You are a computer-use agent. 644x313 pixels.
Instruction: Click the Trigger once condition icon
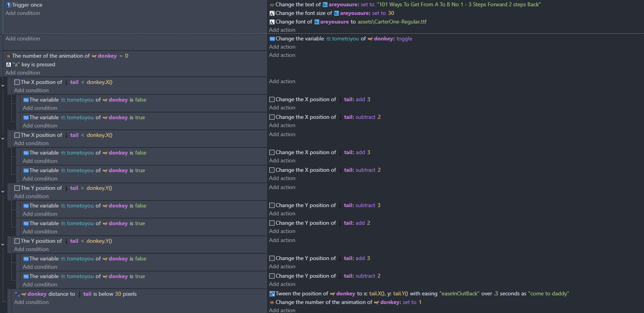coord(9,5)
